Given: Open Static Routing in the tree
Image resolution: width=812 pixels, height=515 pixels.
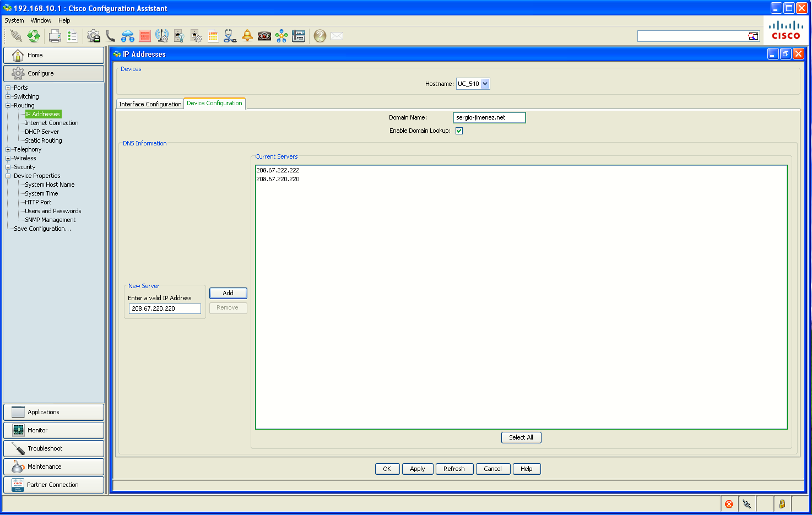Looking at the screenshot, I should point(44,140).
